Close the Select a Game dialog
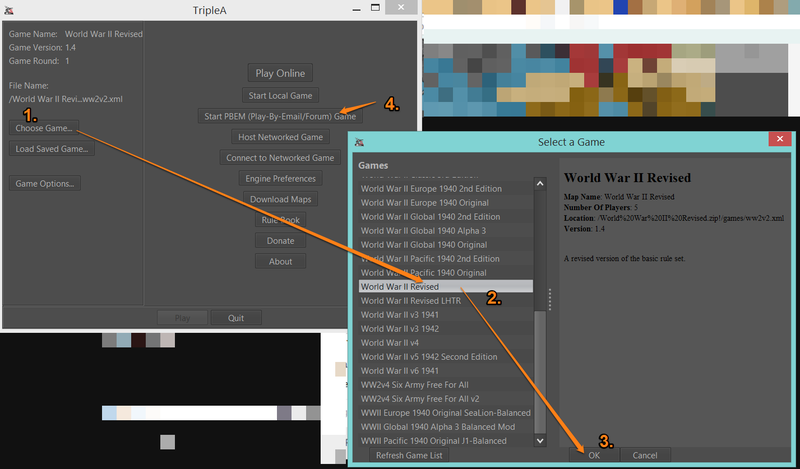The width and height of the screenshot is (800, 469). point(779,138)
